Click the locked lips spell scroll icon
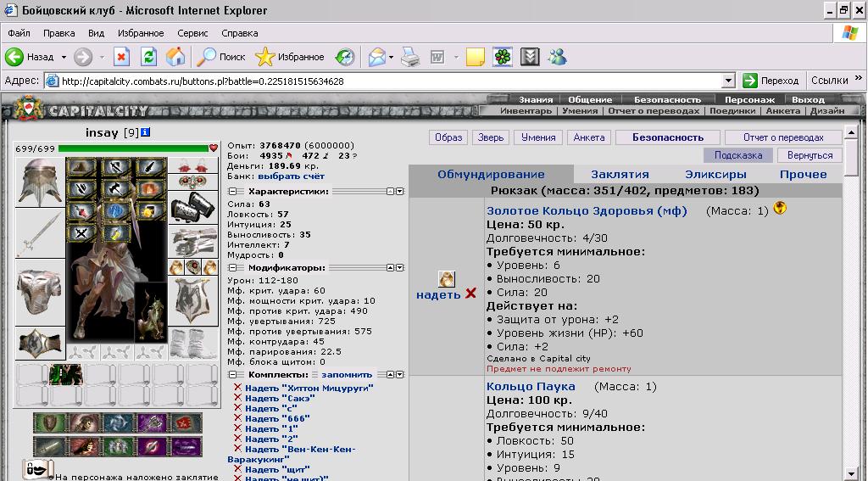 pyautogui.click(x=38, y=469)
